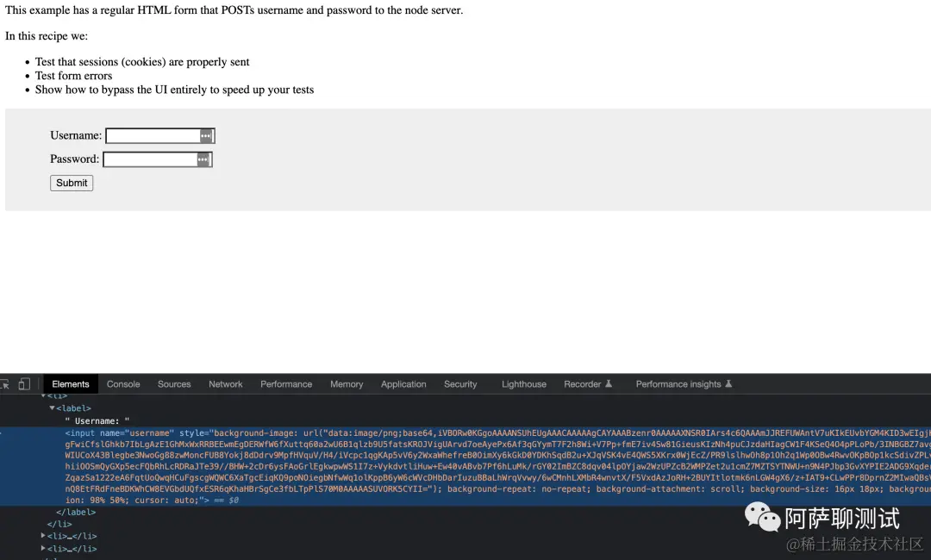The image size is (931, 560).
Task: Select the " Username: " text node
Action: 97,421
